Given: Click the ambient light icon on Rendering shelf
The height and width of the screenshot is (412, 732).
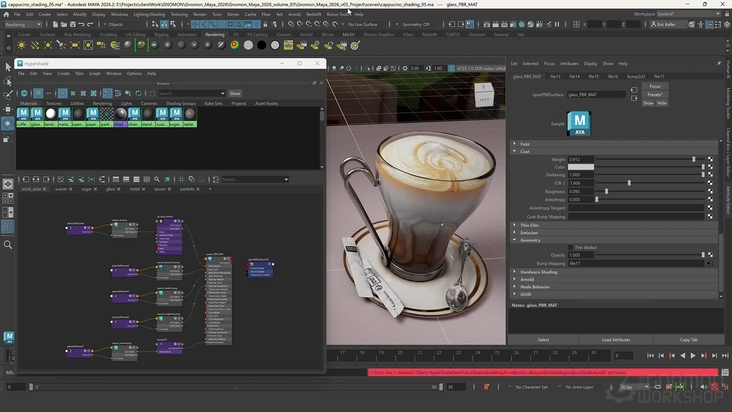Looking at the screenshot, I should point(21,45).
